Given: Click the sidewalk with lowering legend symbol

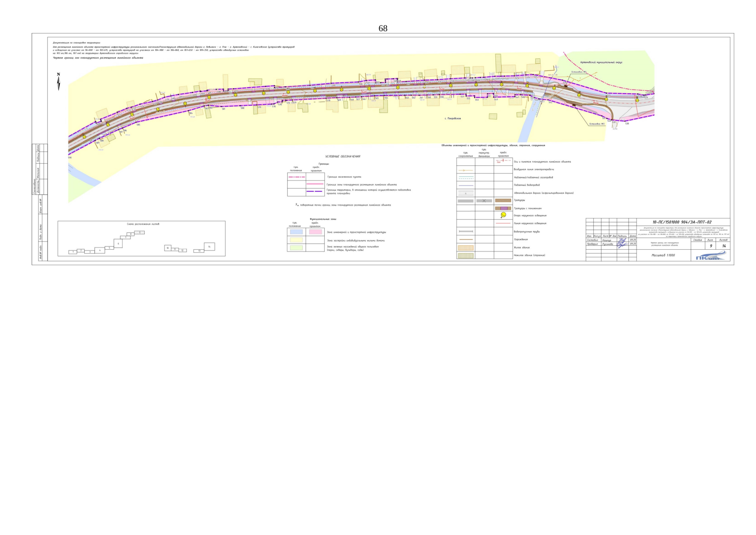Looking at the screenshot, I should [503, 208].
